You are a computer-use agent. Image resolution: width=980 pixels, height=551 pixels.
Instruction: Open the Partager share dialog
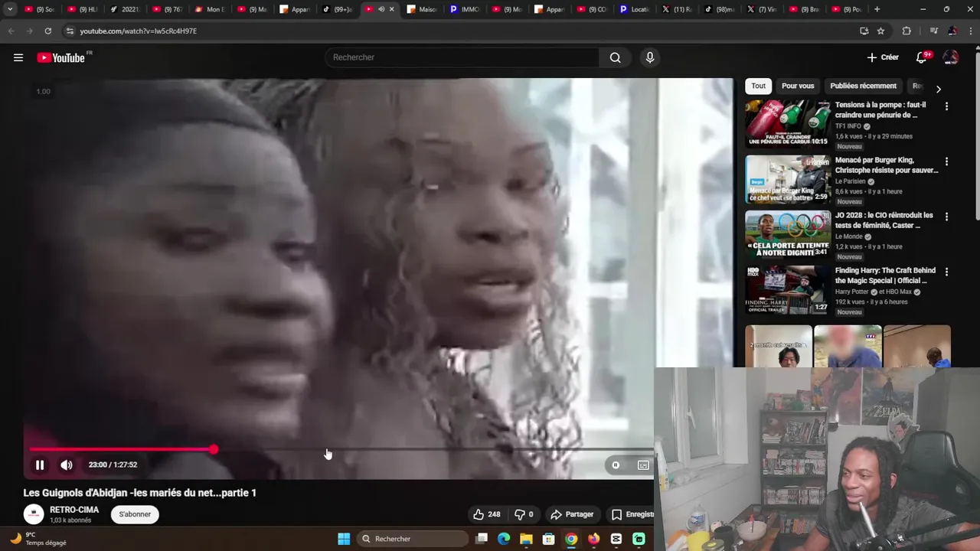point(572,514)
